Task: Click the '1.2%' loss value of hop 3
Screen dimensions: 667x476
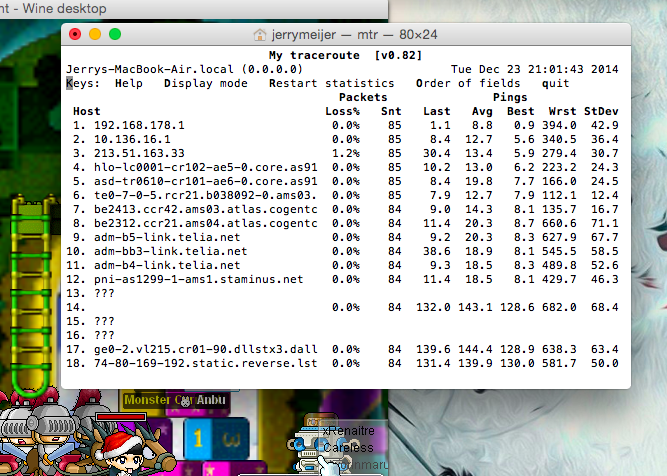Action: (346, 154)
